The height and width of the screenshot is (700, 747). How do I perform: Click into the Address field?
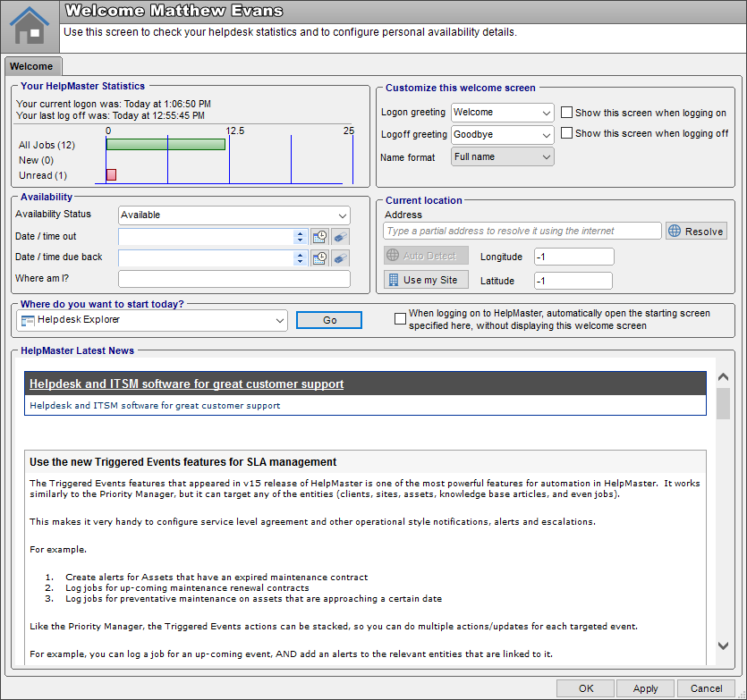click(x=522, y=231)
